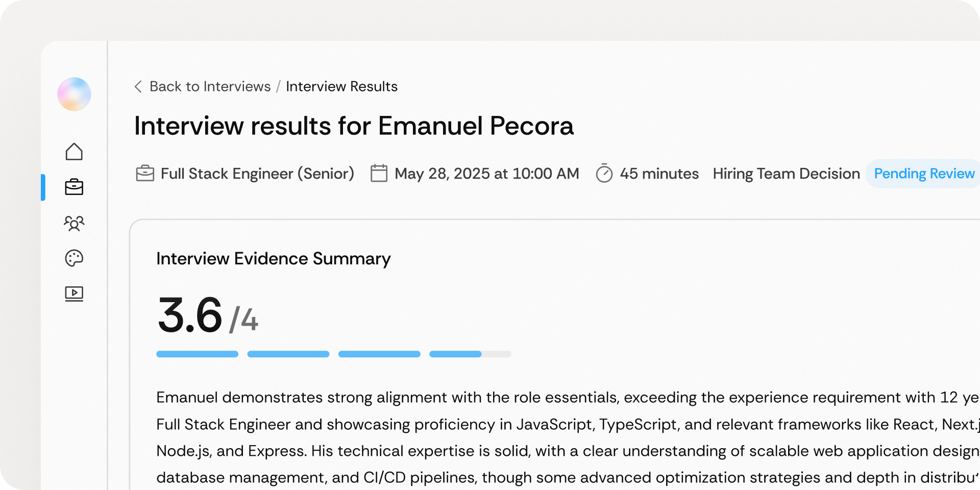The image size is (980, 490).
Task: Click the back chevron arrow in breadcrumb
Action: (138, 87)
